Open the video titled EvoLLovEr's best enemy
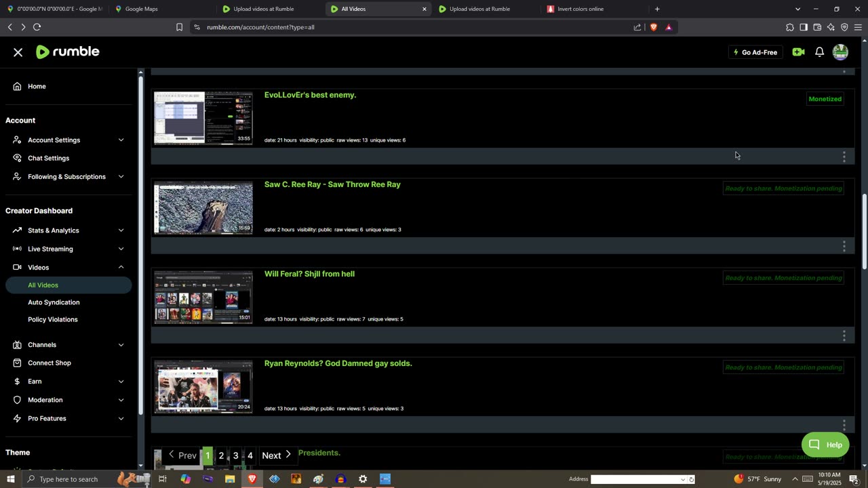Viewport: 868px width, 488px height. point(310,95)
